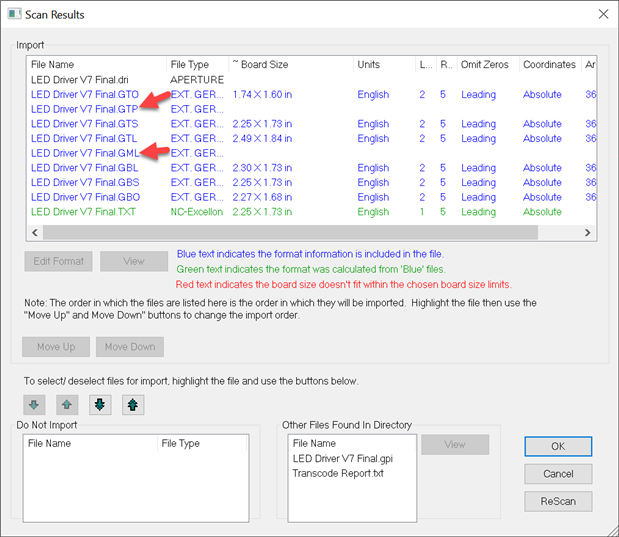
Task: Click the ReScan button
Action: [558, 501]
